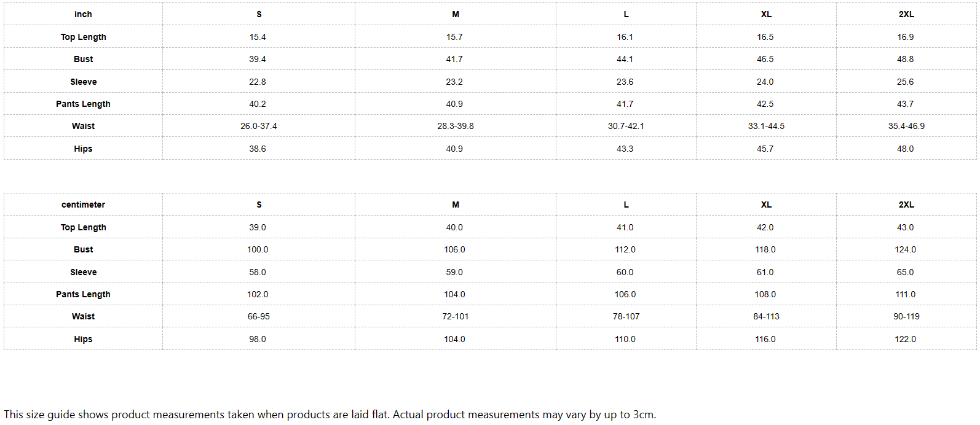Click the Top Length label in inch table

click(83, 37)
